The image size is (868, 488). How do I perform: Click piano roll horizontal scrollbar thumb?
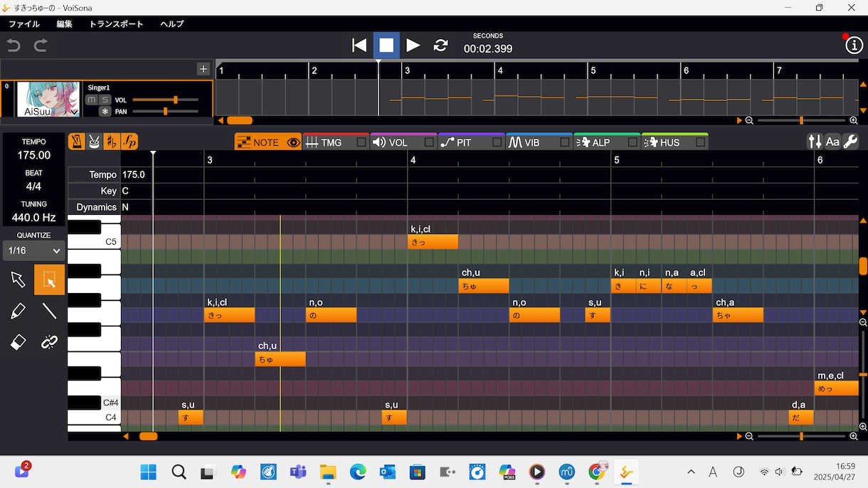click(x=148, y=436)
